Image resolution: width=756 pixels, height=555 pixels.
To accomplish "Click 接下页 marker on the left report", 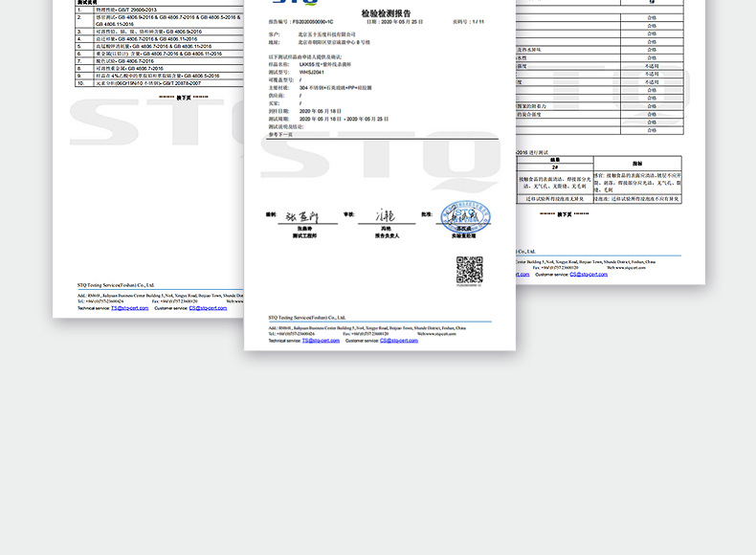I will [184, 98].
